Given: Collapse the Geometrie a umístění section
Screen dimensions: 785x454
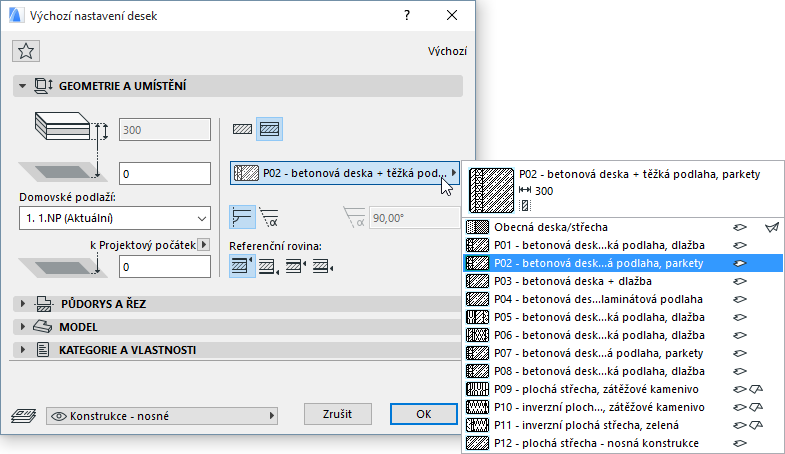Looking at the screenshot, I should coord(21,87).
